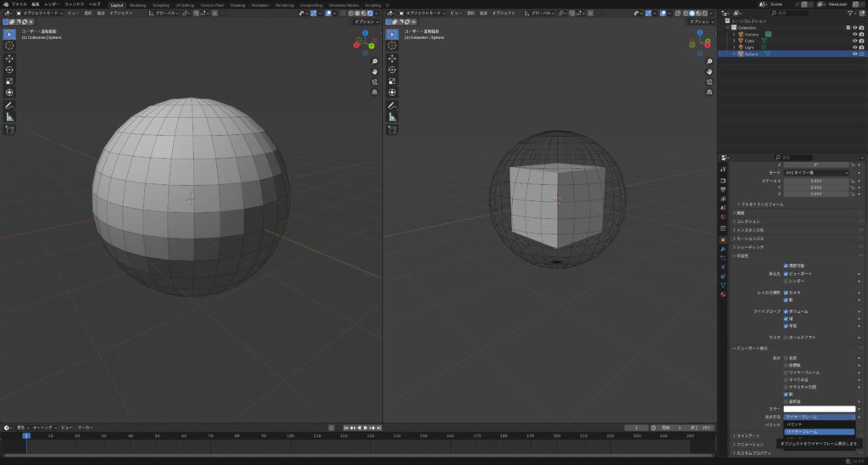This screenshot has width=868, height=465.
Task: Open the Modifiers wrench properties tab
Action: pyautogui.click(x=723, y=249)
